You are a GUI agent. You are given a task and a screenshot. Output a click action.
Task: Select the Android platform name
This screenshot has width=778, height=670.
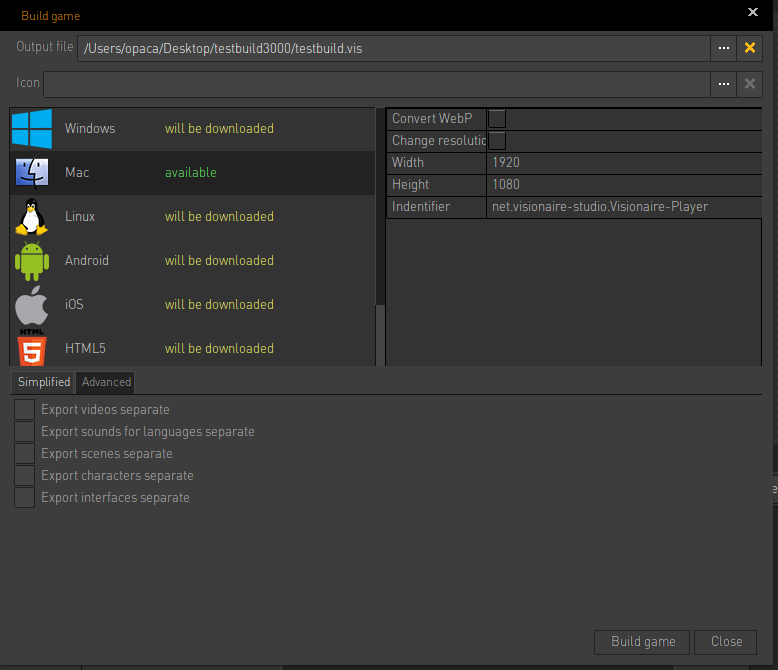pos(87,261)
